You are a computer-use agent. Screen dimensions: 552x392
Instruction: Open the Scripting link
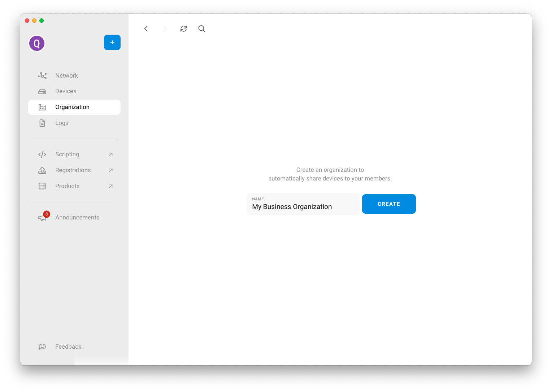pyautogui.click(x=74, y=154)
